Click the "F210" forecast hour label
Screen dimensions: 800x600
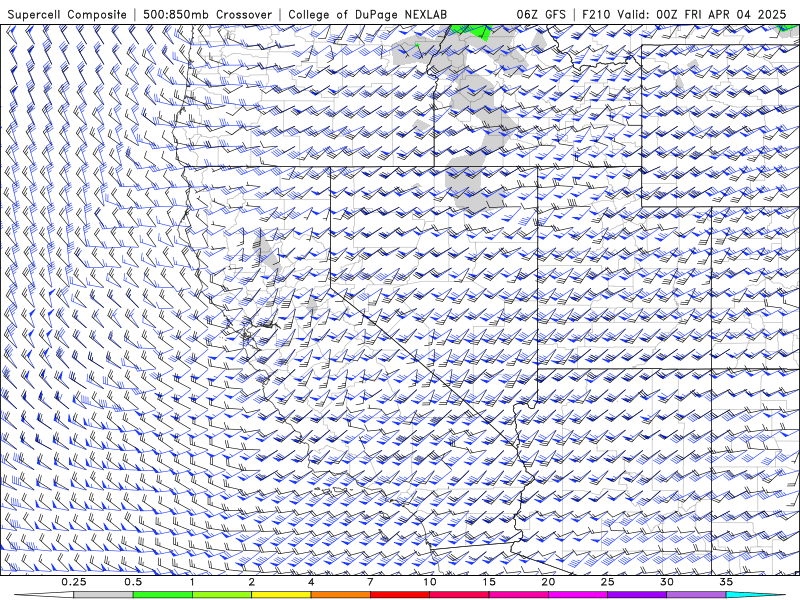click(x=597, y=14)
